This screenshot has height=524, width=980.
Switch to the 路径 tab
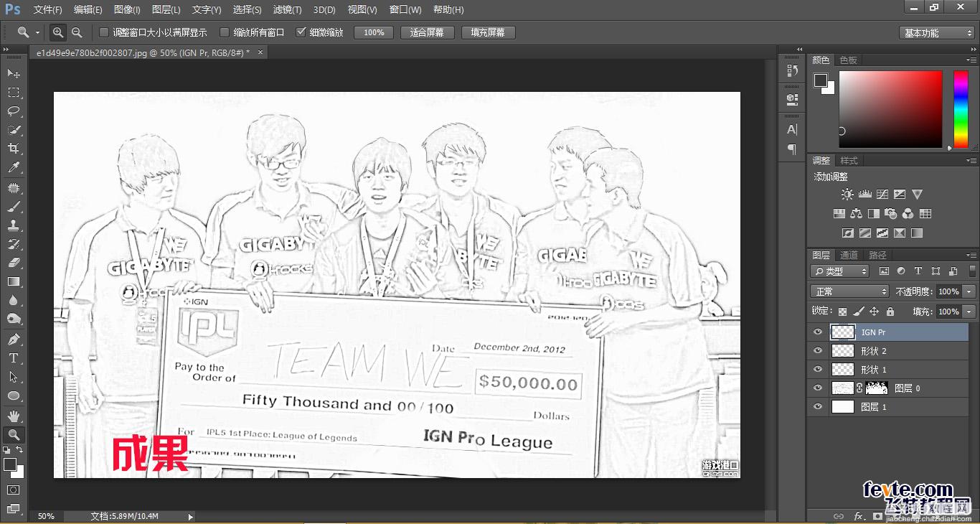[877, 255]
